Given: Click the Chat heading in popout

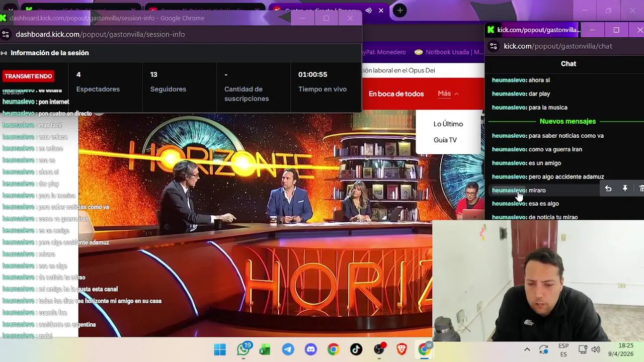Looking at the screenshot, I should coord(569,64).
